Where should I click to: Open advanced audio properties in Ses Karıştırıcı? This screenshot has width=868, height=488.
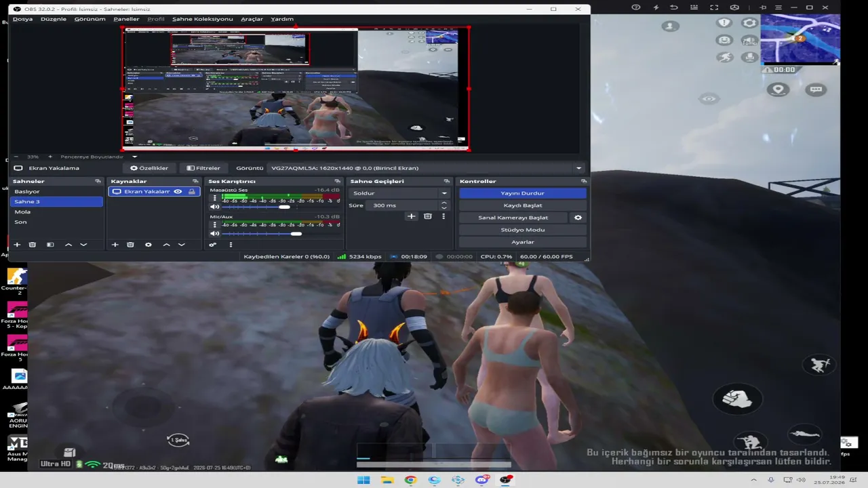coord(213,245)
